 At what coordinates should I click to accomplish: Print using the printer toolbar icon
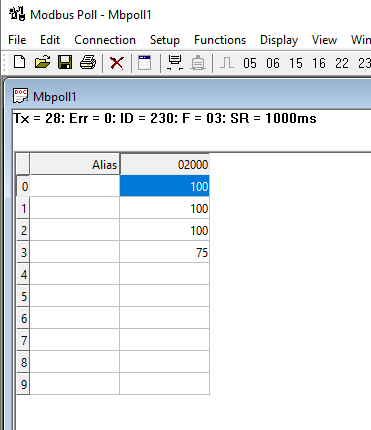click(x=88, y=62)
